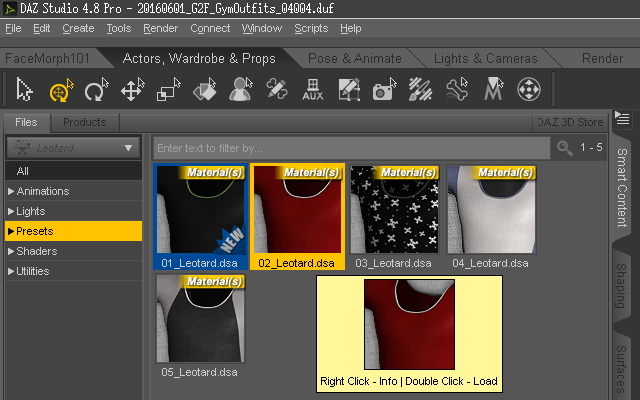Click the 1 - 5 result count
The image size is (640, 400).
(591, 147)
